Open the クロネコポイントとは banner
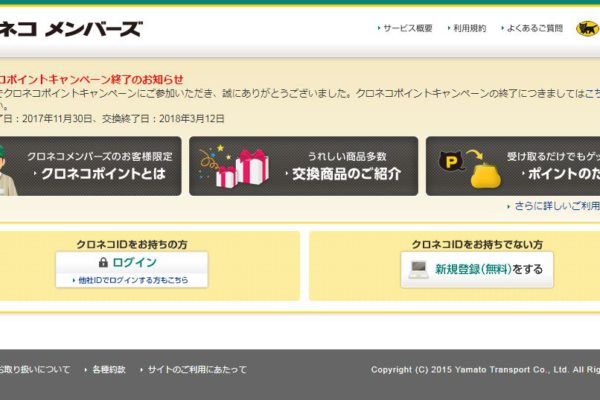Image resolution: width=600 pixels, height=400 pixels. [90, 166]
